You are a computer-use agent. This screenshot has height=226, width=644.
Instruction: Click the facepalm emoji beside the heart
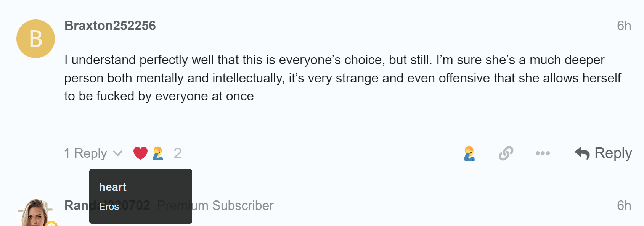158,153
